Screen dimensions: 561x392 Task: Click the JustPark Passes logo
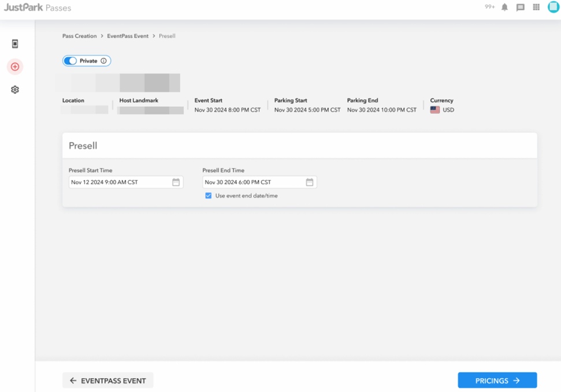tap(38, 8)
